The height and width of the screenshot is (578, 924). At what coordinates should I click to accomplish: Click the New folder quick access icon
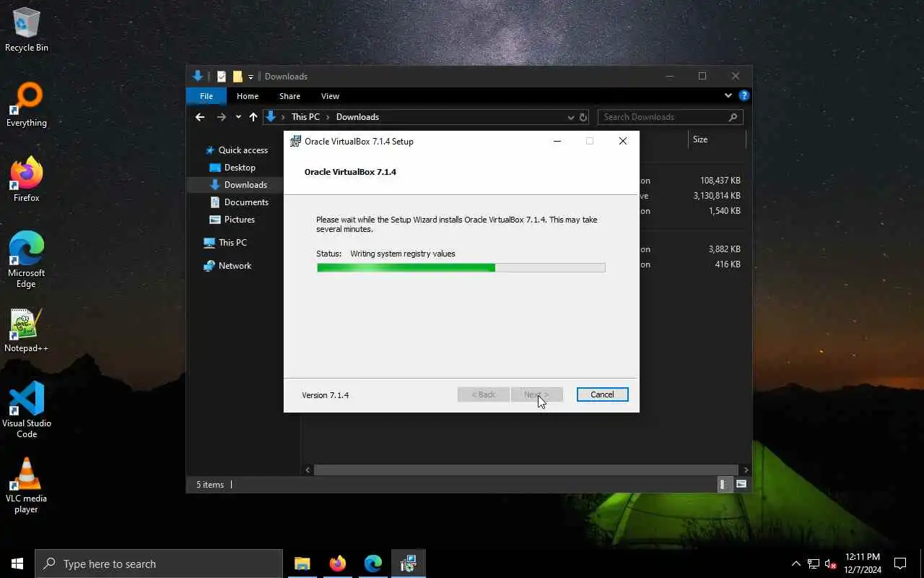(237, 77)
